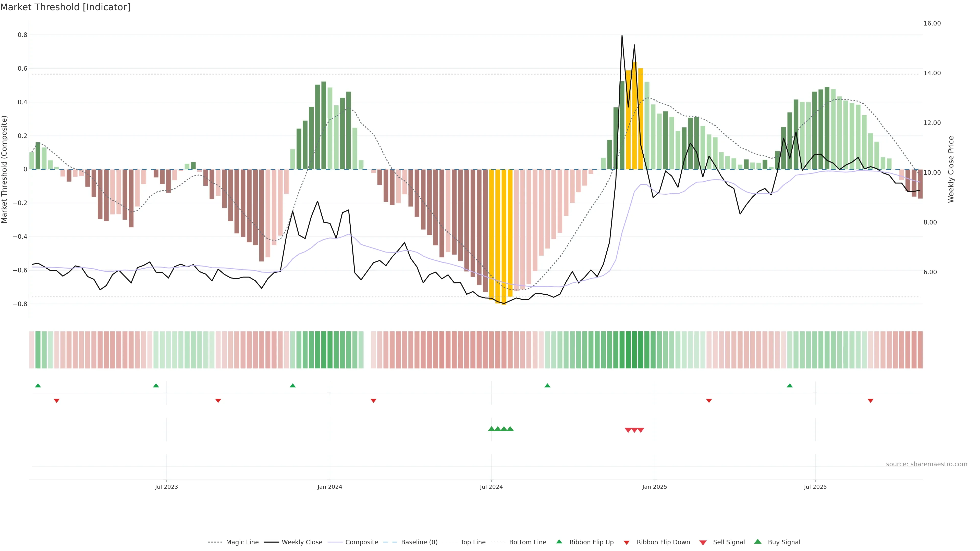Click the red Ribbon Flip Down legend triangle
This screenshot has width=980, height=551.
click(627, 542)
